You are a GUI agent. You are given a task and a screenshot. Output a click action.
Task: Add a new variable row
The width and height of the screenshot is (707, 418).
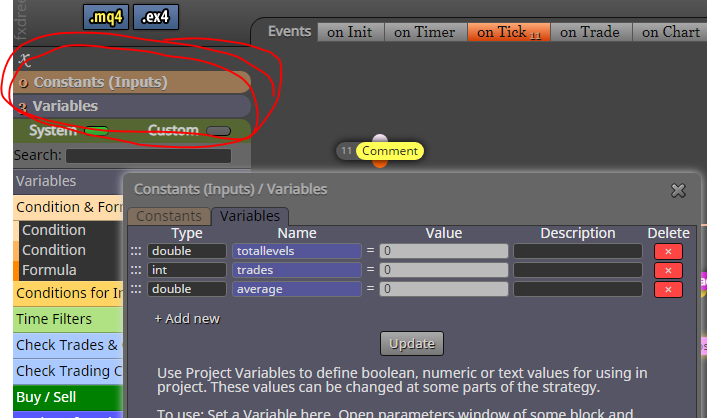click(x=187, y=319)
